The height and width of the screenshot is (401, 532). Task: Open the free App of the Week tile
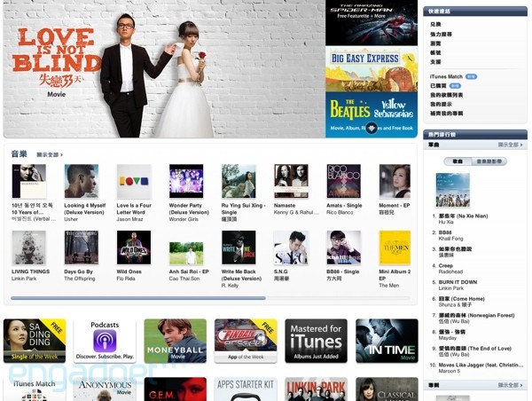point(246,341)
